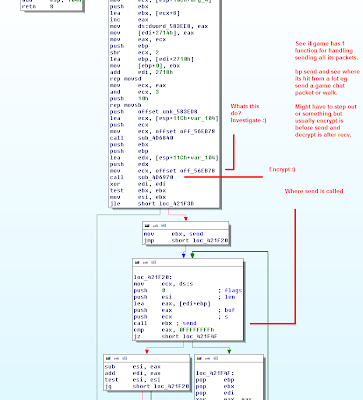This screenshot has width=363, height=400.
Task: Click the 'mov ebx, send' instruction
Action: 174,234
